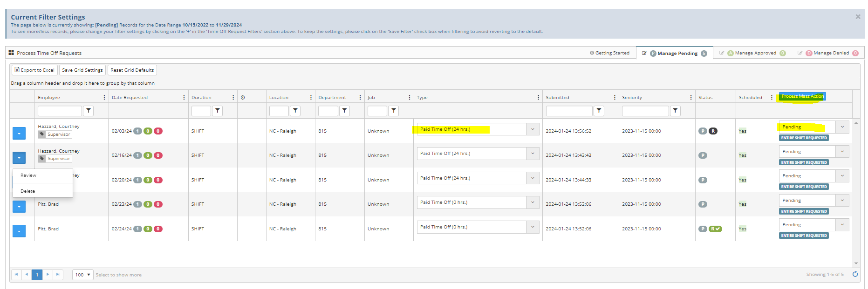The image size is (868, 289).
Task: Click the Employee column filter funnel icon
Action: (89, 111)
